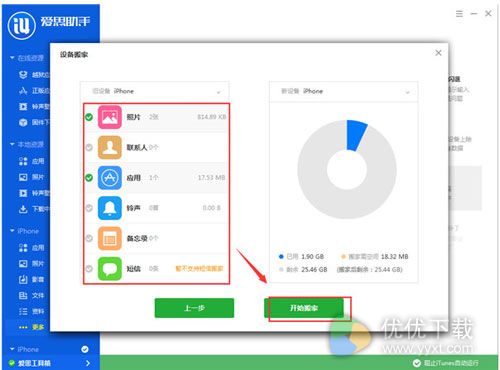Open 固件下载 cube icon under 在线资源
This screenshot has width=500, height=370.
tap(23, 122)
